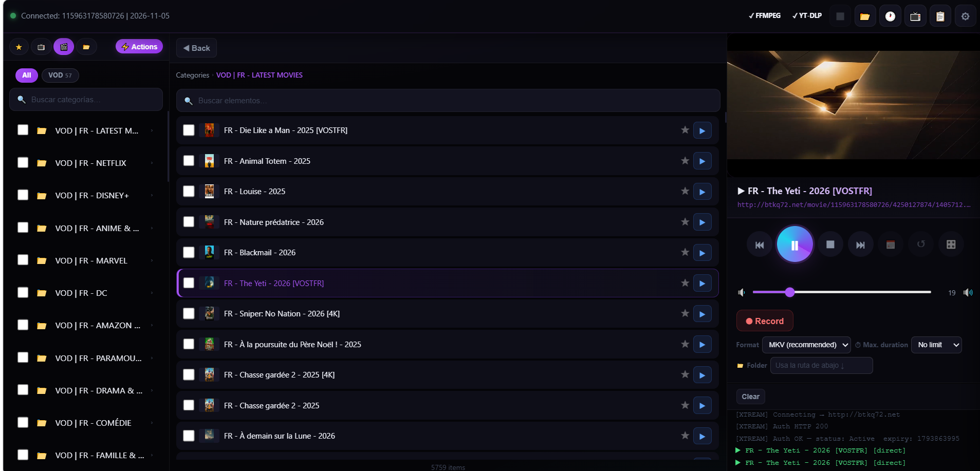980x471 pixels.
Task: Tick the VOD | FR - NETFLIX category checkbox
Action: tap(23, 163)
